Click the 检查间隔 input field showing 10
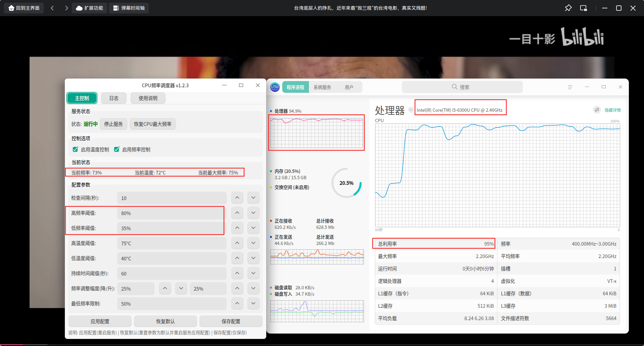Viewport: 644px width, 346px height. click(172, 198)
